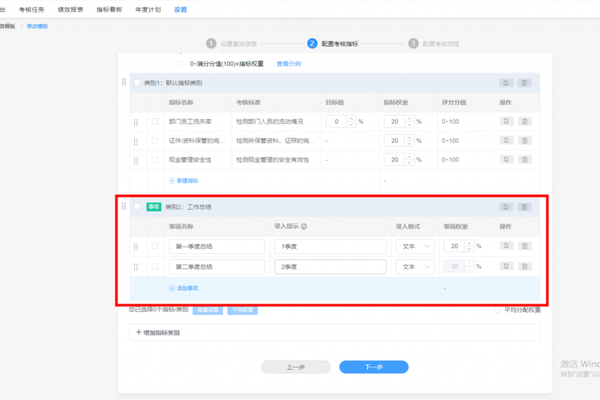Screen dimensions: 600x400
Task: Click the 下一步 button
Action: pos(373,367)
